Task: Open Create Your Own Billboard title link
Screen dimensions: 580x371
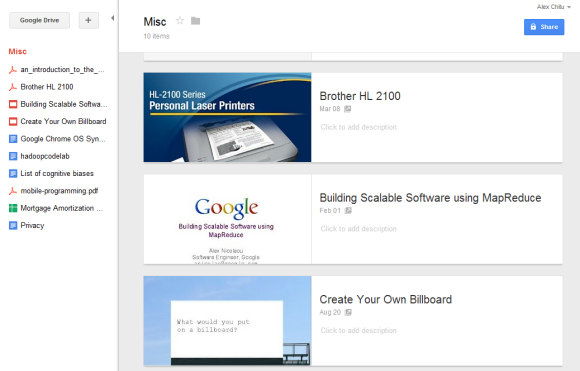Action: (386, 299)
